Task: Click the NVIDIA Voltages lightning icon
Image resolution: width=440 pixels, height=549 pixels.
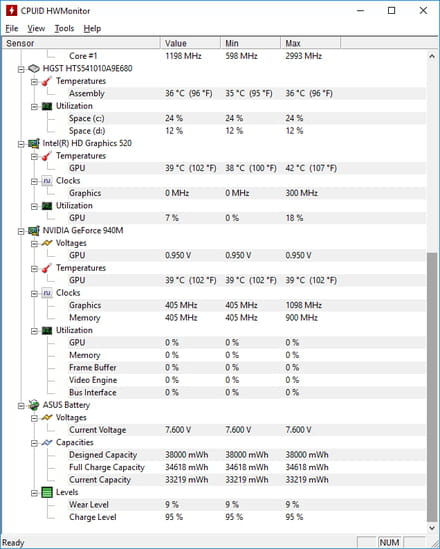Action: 47,243
